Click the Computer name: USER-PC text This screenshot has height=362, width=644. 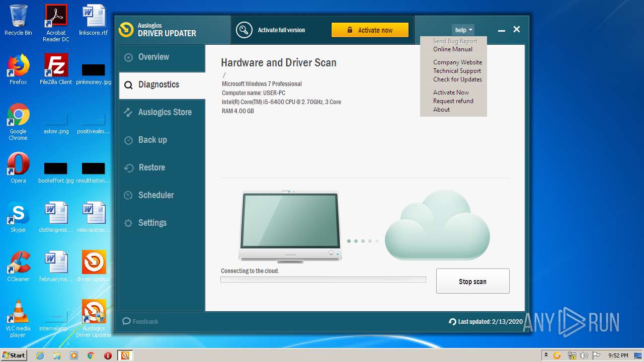(254, 93)
